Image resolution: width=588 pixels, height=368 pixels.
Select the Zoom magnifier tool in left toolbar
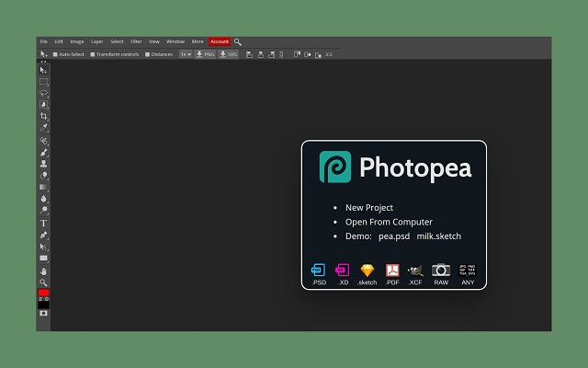coord(43,282)
